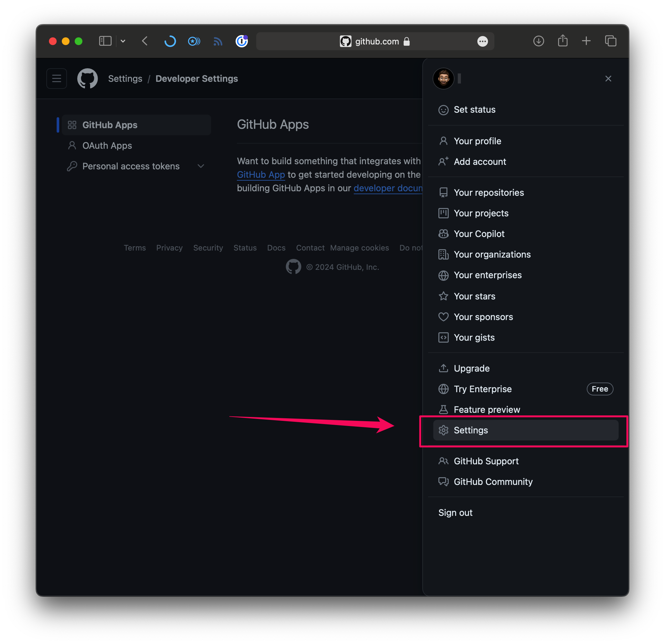Choose Add account
The image size is (665, 644).
[526, 162]
